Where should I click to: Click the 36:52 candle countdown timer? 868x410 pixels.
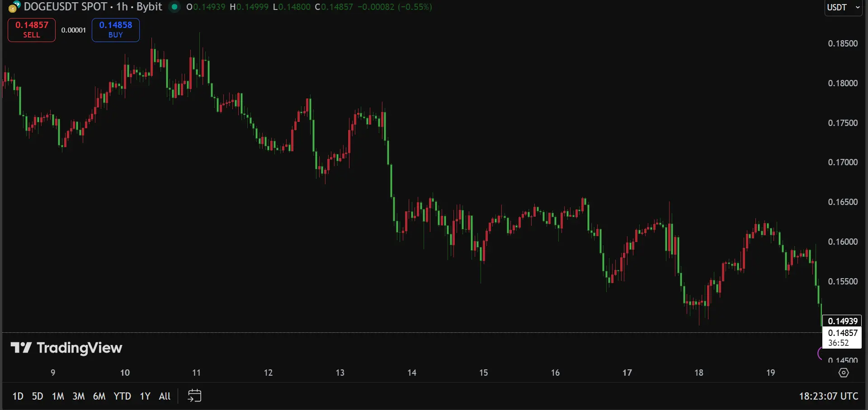pyautogui.click(x=839, y=343)
